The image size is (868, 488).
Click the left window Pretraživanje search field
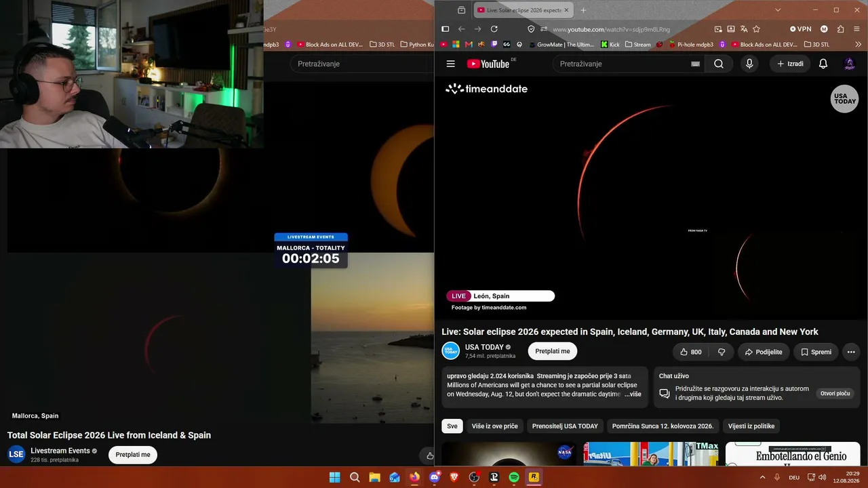(362, 64)
